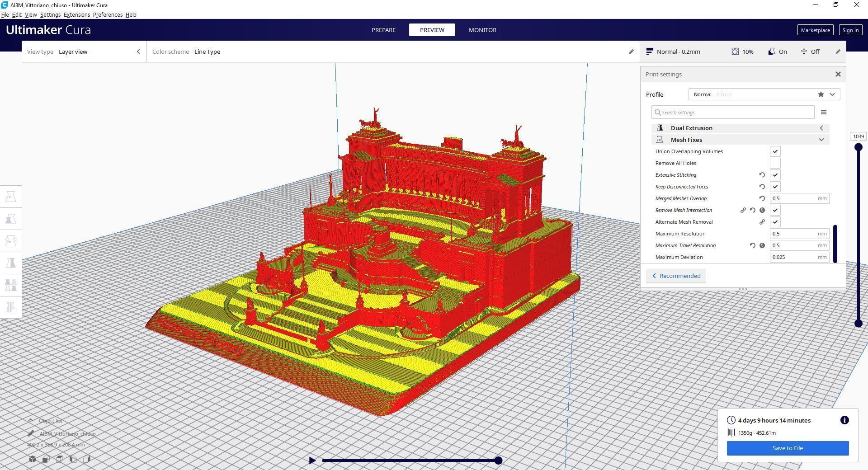
Task: Toggle Keep Disconnected Faces checkbox
Action: (775, 187)
